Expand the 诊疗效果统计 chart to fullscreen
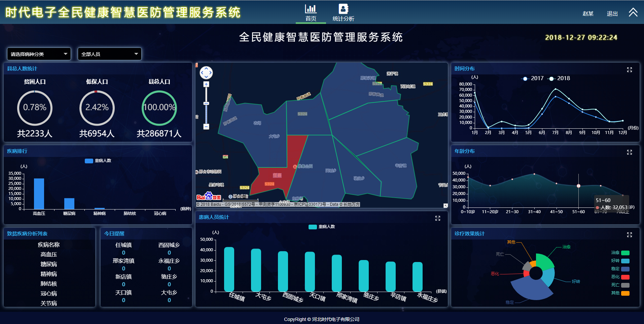This screenshot has height=324, width=644. point(629,235)
